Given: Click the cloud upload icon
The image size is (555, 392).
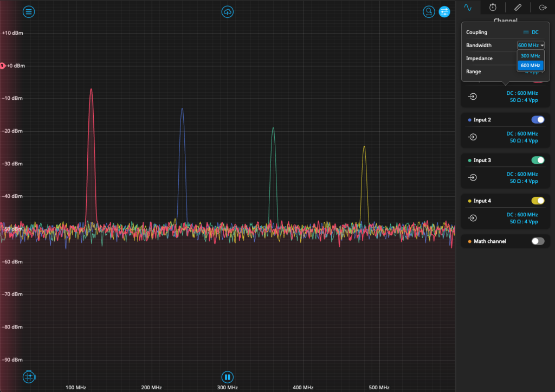Looking at the screenshot, I should (x=228, y=11).
